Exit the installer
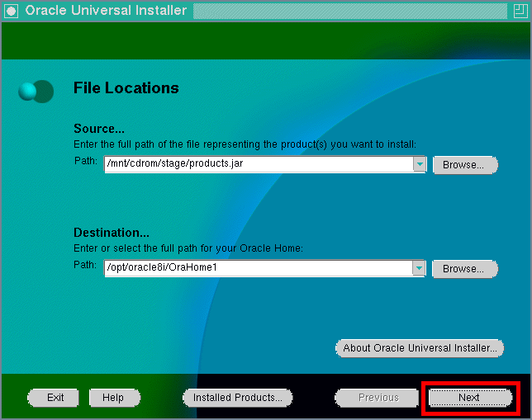 point(55,398)
